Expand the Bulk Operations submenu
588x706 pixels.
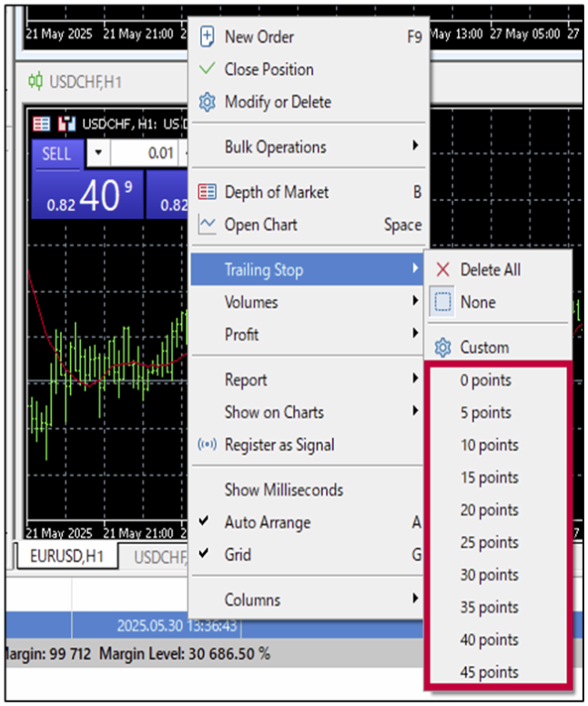(275, 146)
